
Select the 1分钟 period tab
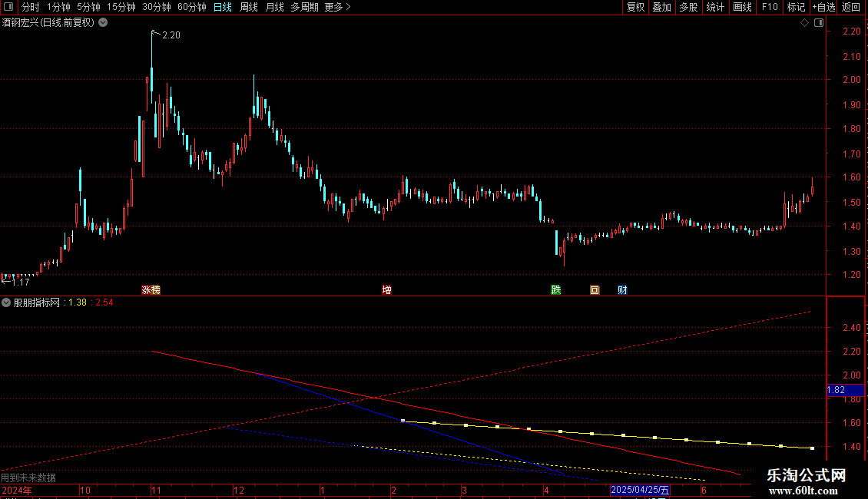(x=58, y=7)
